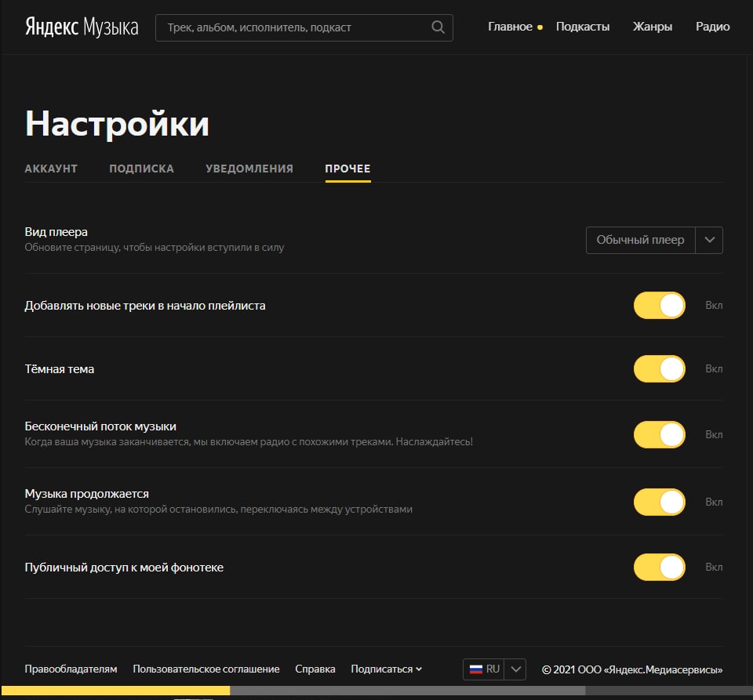Click the track progress bar at bottom
The width and height of the screenshot is (753, 700).
[376, 691]
